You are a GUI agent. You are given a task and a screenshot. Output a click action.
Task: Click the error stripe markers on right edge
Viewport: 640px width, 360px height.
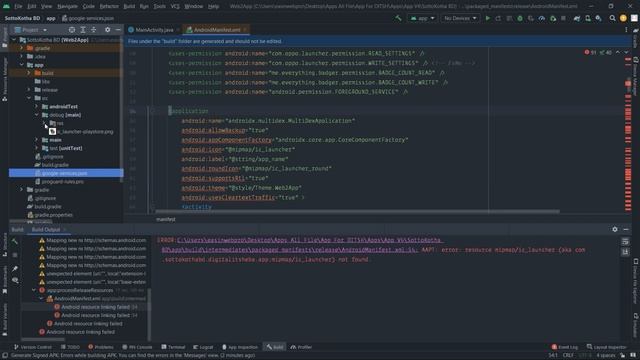[628, 135]
